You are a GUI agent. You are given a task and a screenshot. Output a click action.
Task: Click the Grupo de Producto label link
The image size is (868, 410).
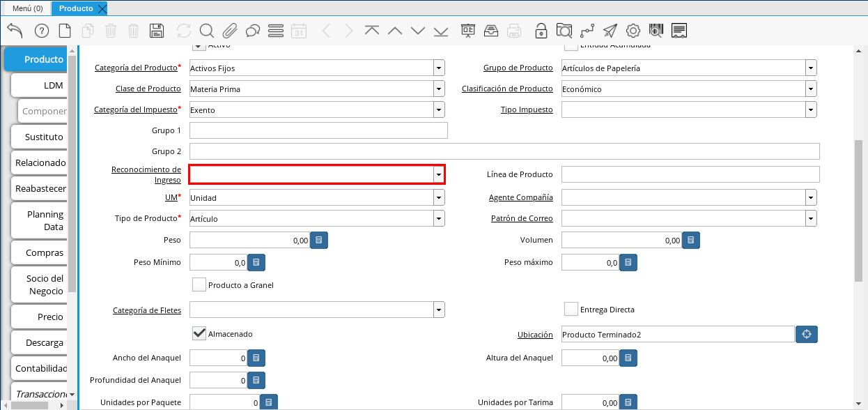pos(518,68)
